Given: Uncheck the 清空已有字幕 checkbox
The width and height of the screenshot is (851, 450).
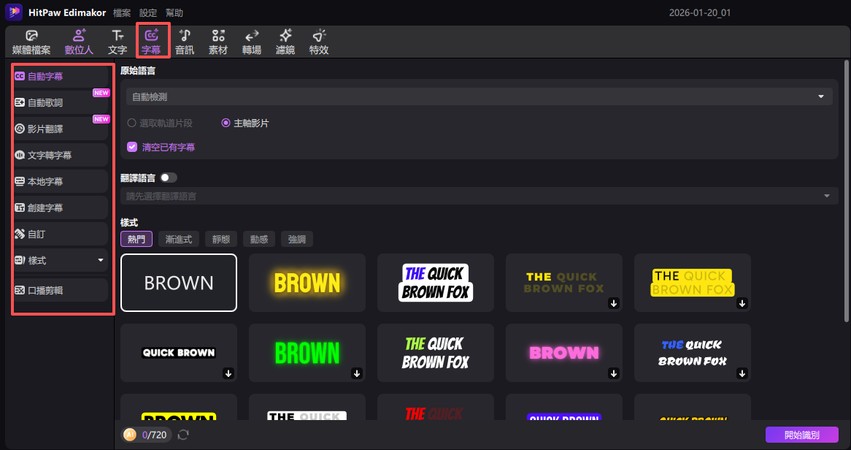Looking at the screenshot, I should tap(132, 147).
